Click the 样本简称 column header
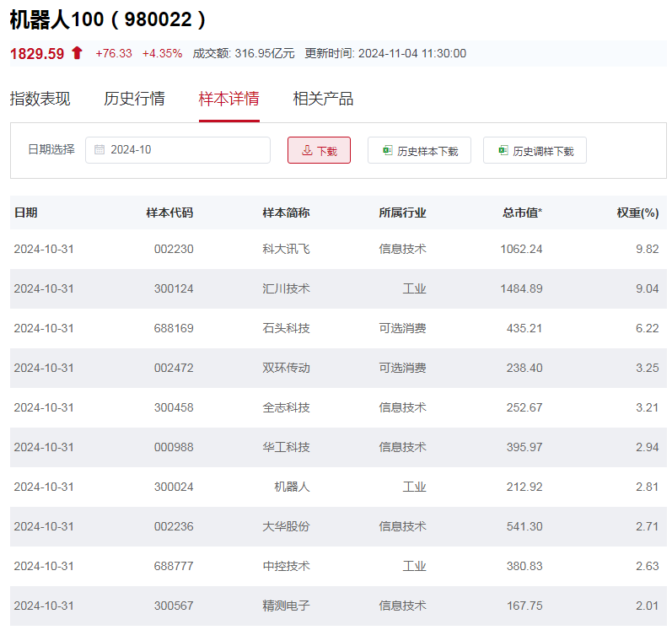The height and width of the screenshot is (630, 672). pyautogui.click(x=286, y=213)
